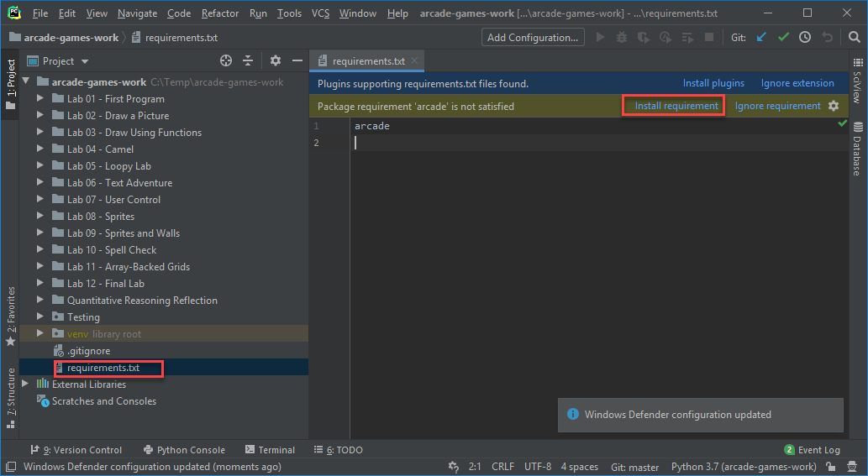This screenshot has height=476, width=868.
Task: Click the Run toolbar play icon
Action: click(x=600, y=38)
